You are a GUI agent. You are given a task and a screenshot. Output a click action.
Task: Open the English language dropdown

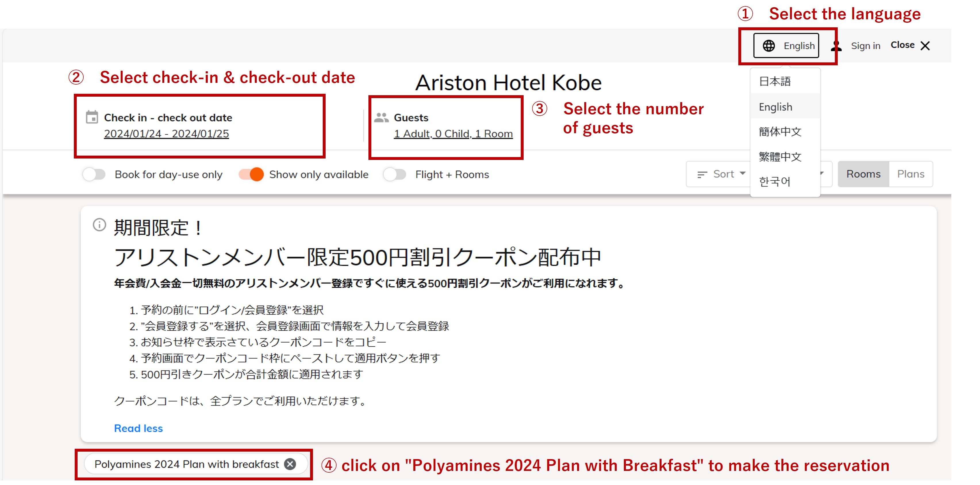pos(786,46)
